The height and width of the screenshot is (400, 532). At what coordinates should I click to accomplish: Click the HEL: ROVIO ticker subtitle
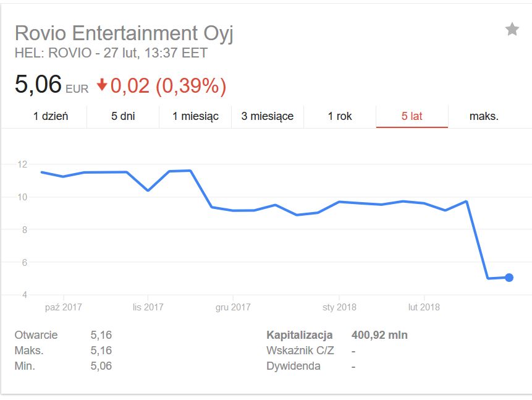pos(111,53)
